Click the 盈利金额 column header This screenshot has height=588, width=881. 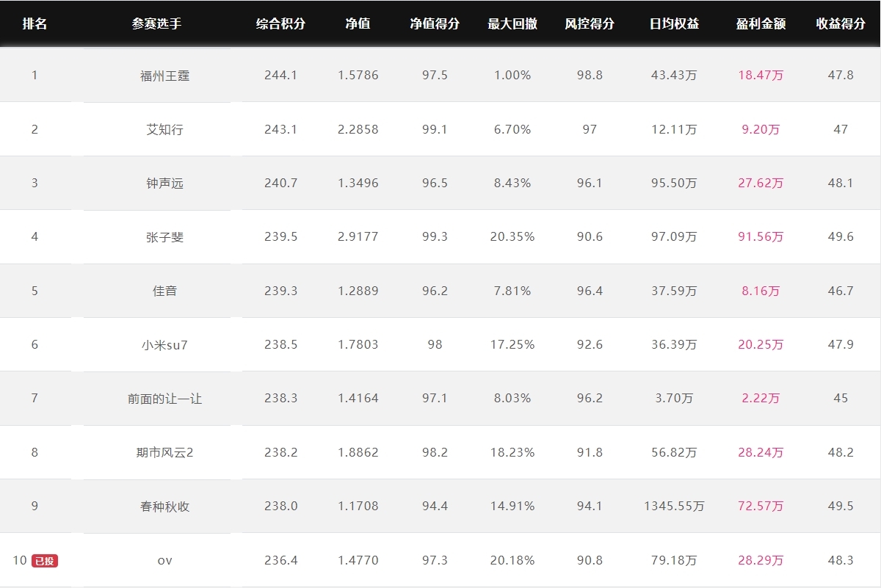click(761, 23)
